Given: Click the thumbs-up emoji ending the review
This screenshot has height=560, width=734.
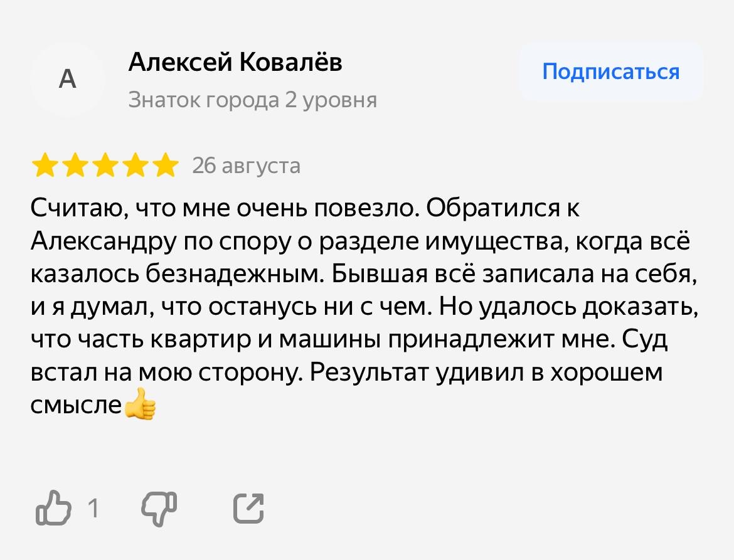Looking at the screenshot, I should [x=139, y=403].
